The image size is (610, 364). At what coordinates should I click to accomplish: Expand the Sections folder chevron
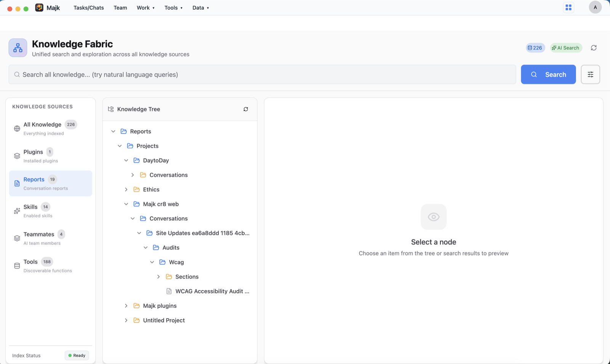(x=159, y=277)
